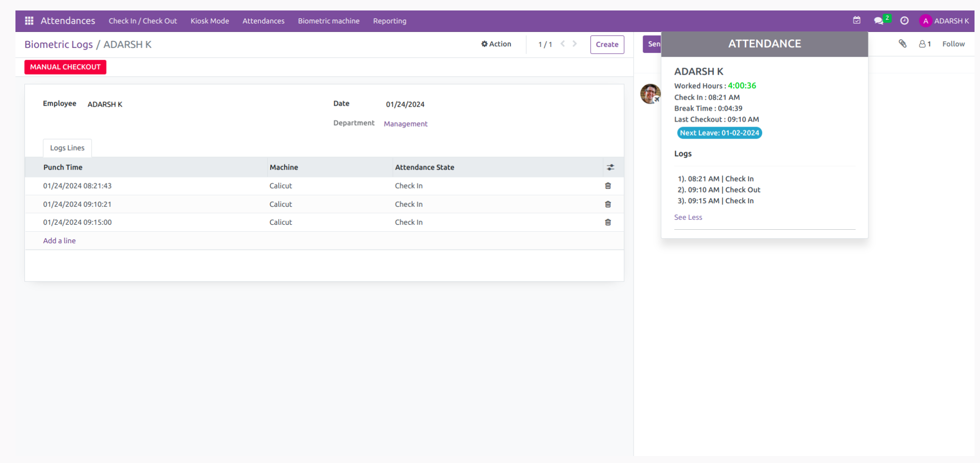Screen dimensions: 980x463
Task: Click Worked Hours value 4:00:36
Action: 742,86
